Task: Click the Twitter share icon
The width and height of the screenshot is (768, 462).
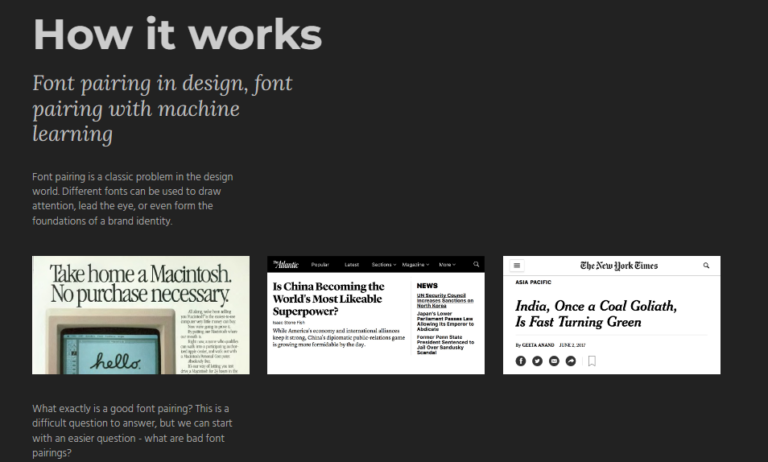Action: tap(537, 361)
